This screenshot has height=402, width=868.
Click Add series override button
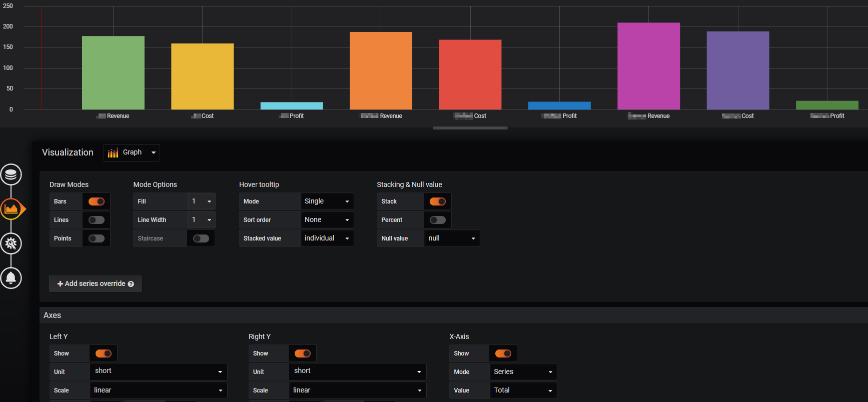pos(96,283)
